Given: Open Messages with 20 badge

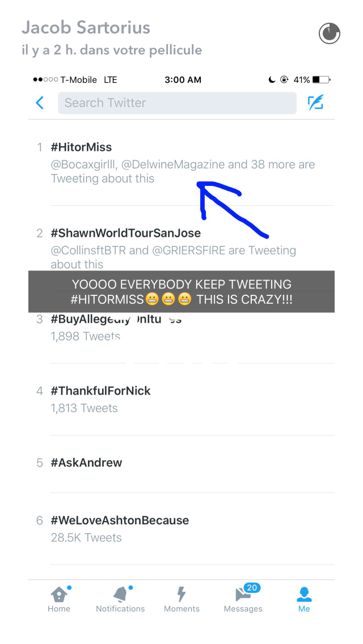Looking at the screenshot, I should click(x=243, y=599).
